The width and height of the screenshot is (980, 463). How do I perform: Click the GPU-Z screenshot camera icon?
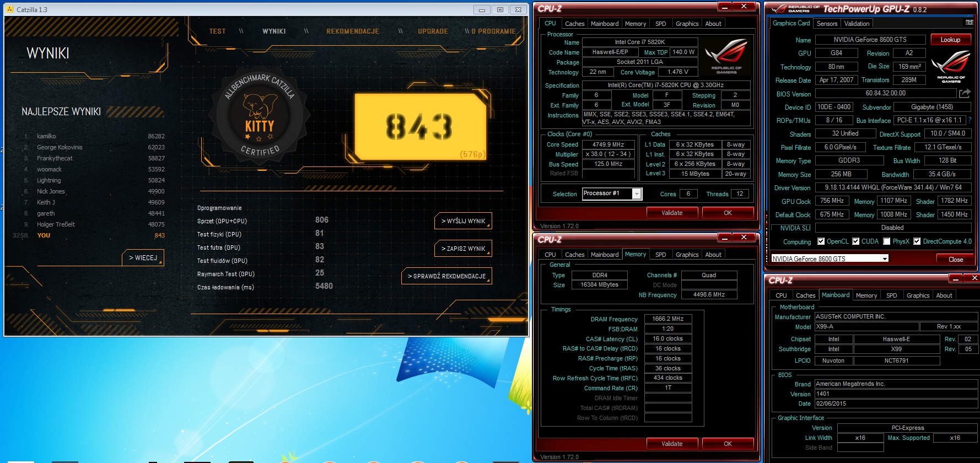pos(969,23)
